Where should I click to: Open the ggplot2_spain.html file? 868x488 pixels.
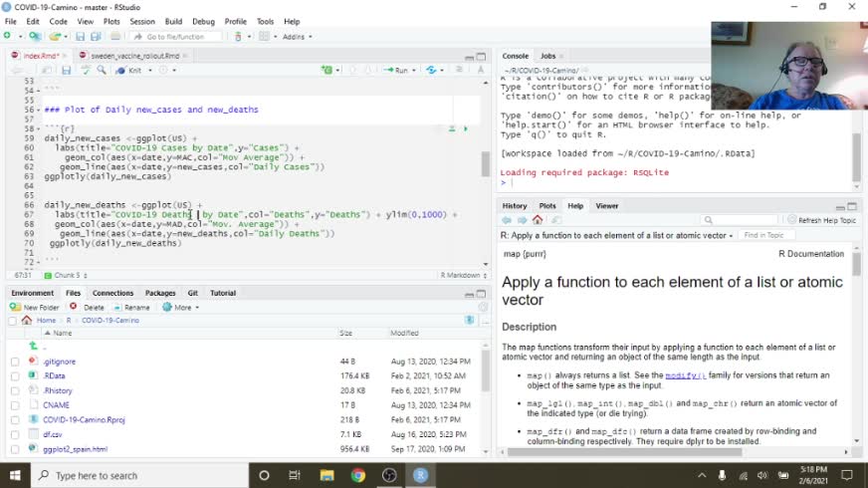pyautogui.click(x=76, y=449)
